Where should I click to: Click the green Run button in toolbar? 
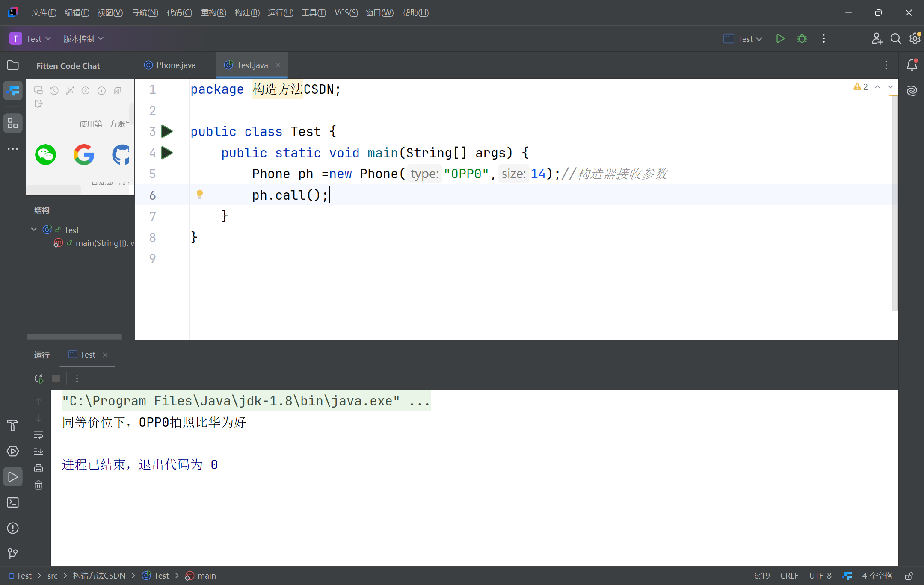780,39
